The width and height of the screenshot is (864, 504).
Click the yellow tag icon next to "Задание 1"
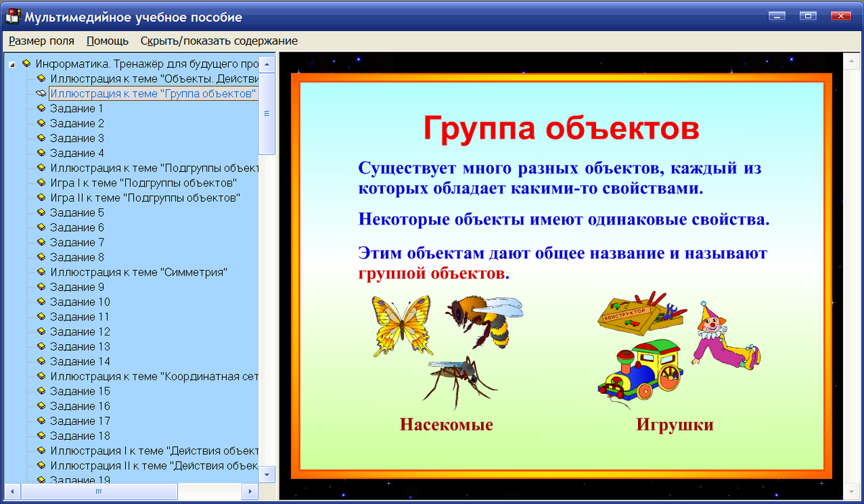[41, 108]
